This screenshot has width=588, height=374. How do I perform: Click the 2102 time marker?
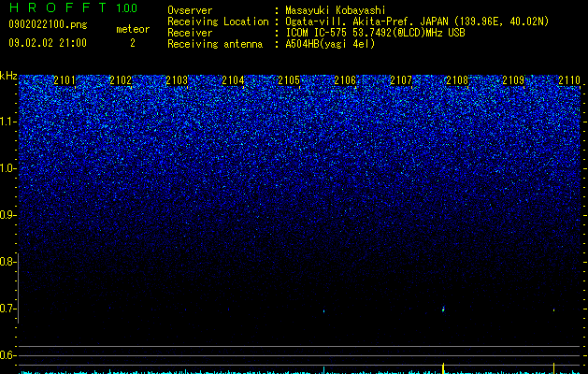point(121,80)
